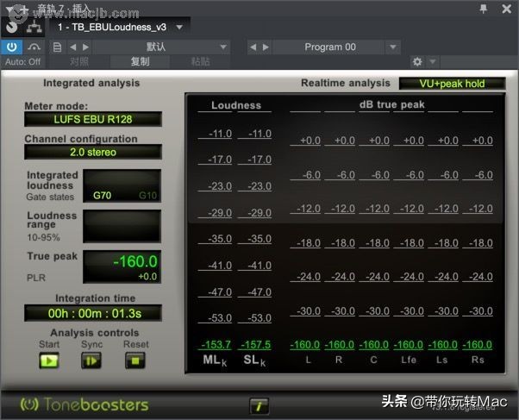Viewport: 519px width, 420px height.
Task: Change meter mode LUFS EBU R128
Action: pyautogui.click(x=93, y=119)
